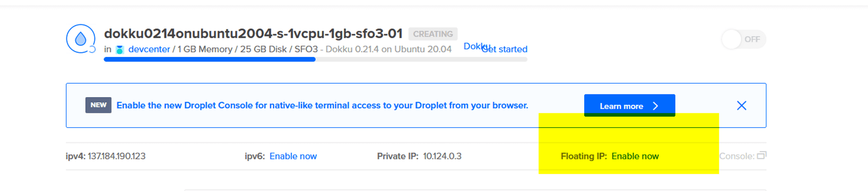Screen dimensions: 868x191
Task: Click the blue water droplet icon
Action: (80, 39)
